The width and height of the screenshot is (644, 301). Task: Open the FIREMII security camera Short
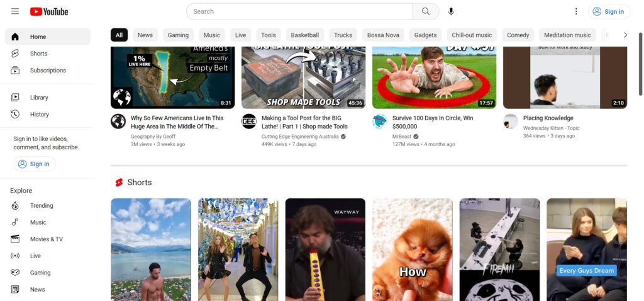pyautogui.click(x=499, y=249)
